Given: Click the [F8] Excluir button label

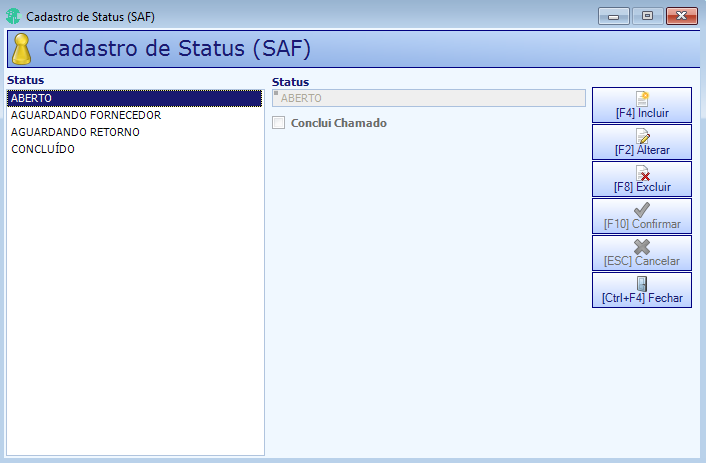Looking at the screenshot, I should click(642, 187).
